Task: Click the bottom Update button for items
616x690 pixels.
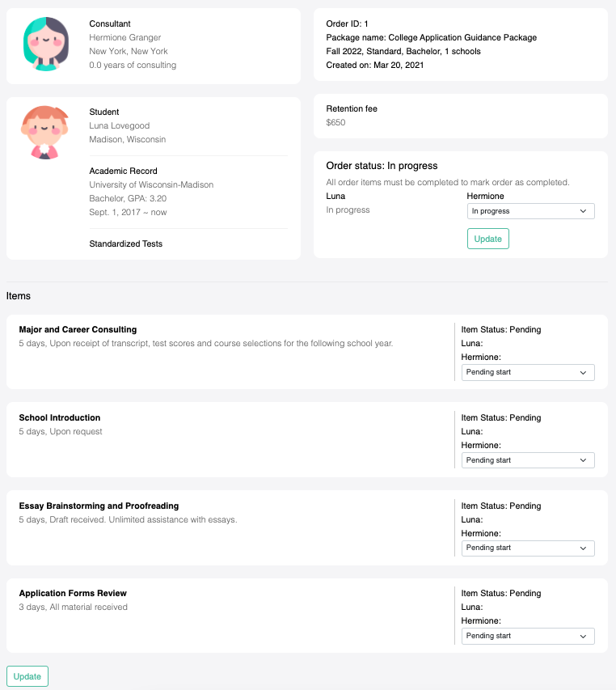Action: 27,676
